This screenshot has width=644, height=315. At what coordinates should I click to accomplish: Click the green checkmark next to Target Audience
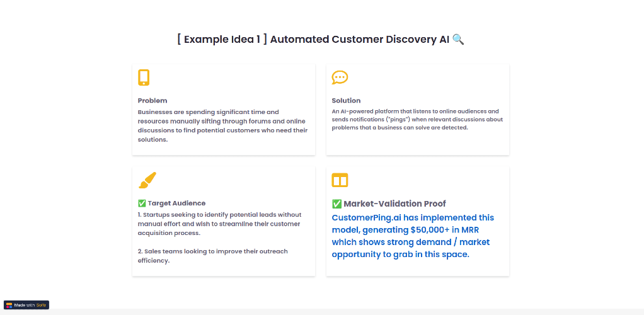142,203
